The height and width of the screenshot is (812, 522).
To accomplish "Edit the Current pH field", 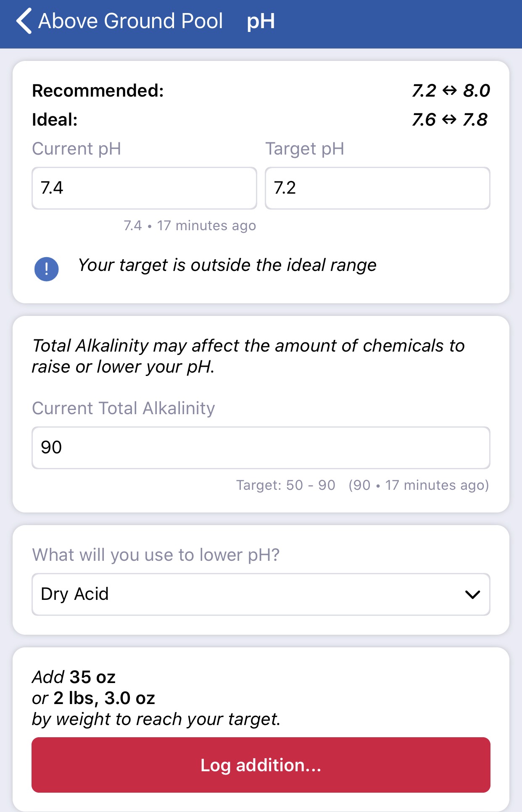I will coord(144,188).
